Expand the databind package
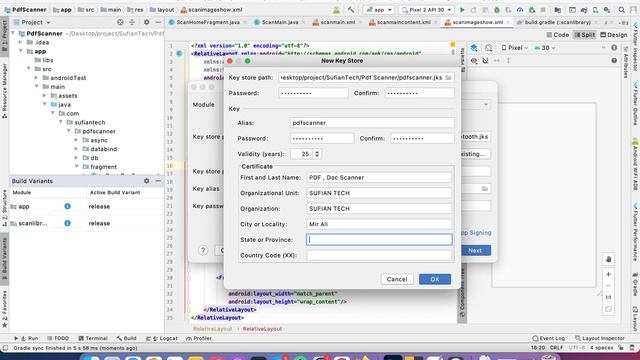The width and height of the screenshot is (640, 360). [76, 149]
